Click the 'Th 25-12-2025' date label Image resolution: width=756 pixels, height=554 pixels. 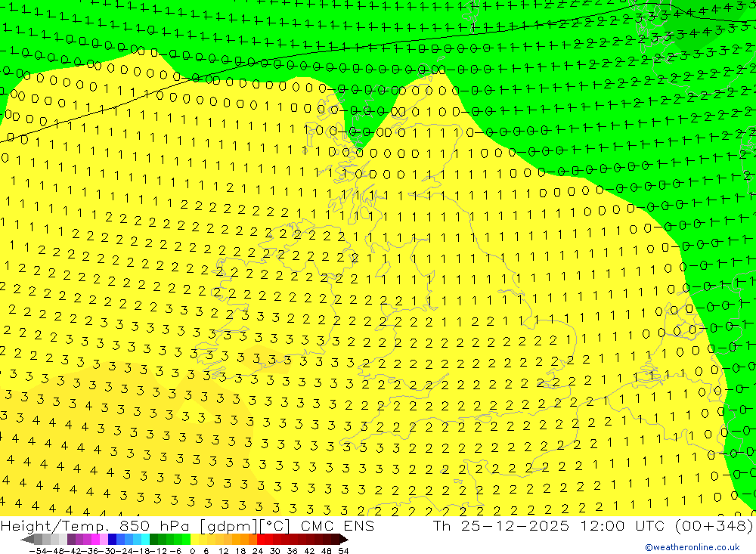coord(501,525)
